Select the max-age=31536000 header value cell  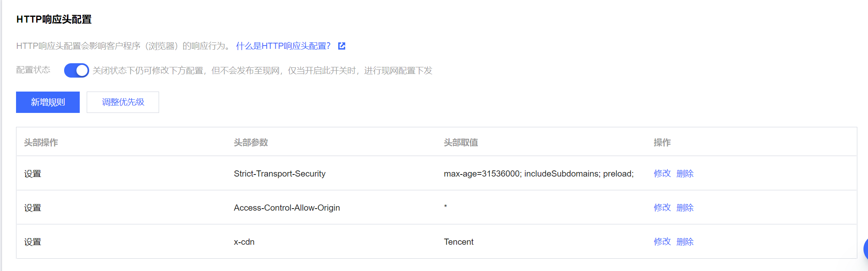point(538,174)
